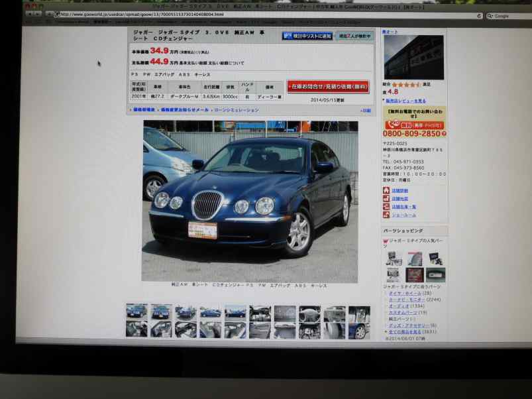532x399 pixels.
Task: Click the browser back arrow button
Action: click(30, 13)
